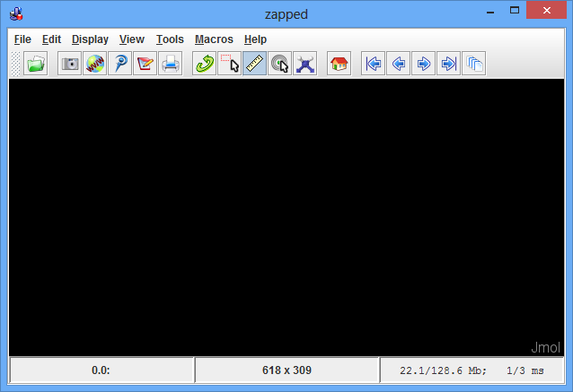573x392 pixels.
Task: Click the printer icon to print
Action: click(x=171, y=64)
